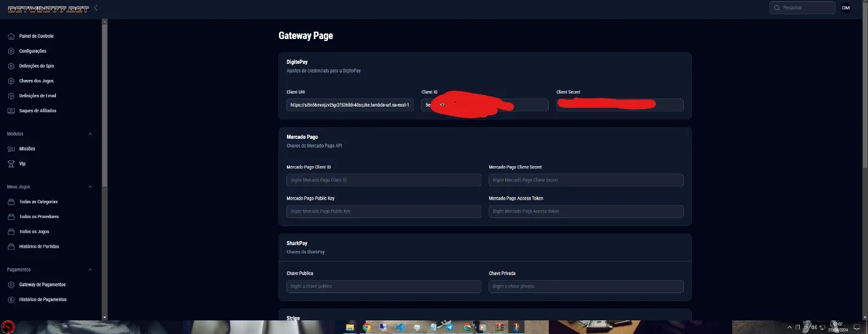Click the icon beside Histórico de Partidas
Image resolution: width=868 pixels, height=334 pixels.
pos(11,246)
